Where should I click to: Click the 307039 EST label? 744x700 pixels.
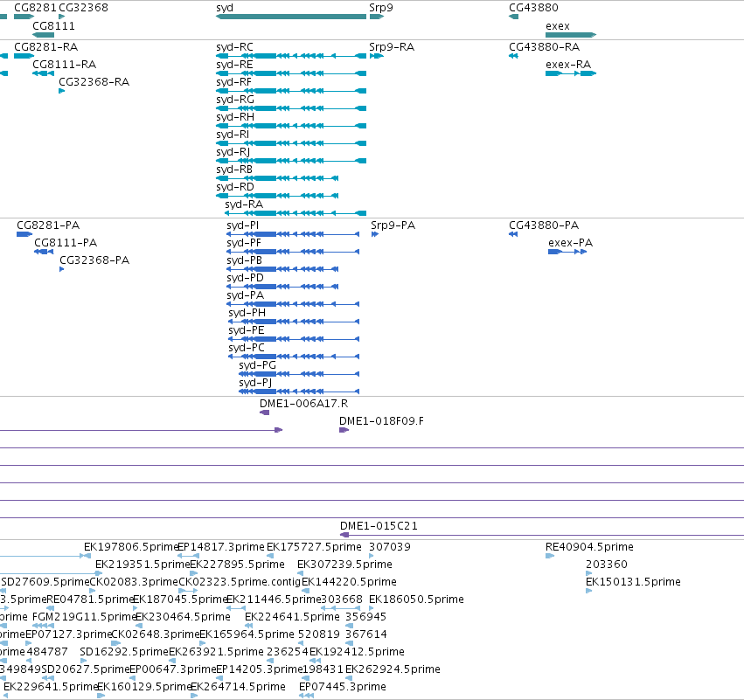(x=390, y=547)
